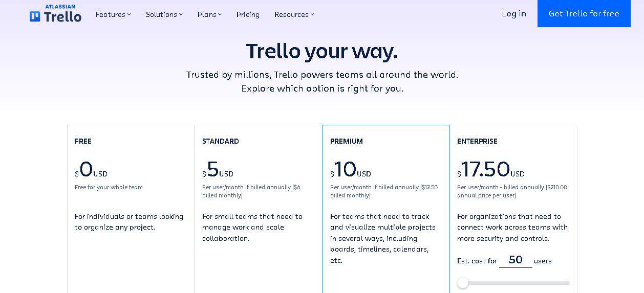
Task: Click the Premium plan description text
Action: click(382, 238)
